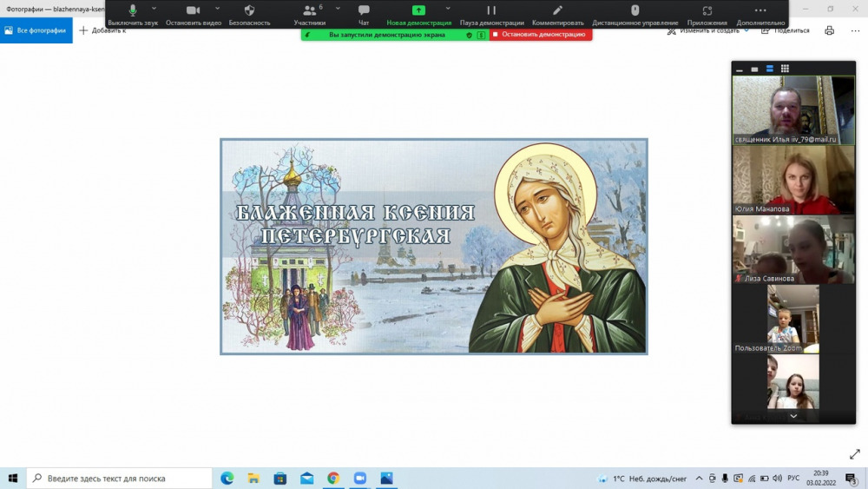Open Photos app from taskbar
868x489 pixels.
(x=386, y=478)
